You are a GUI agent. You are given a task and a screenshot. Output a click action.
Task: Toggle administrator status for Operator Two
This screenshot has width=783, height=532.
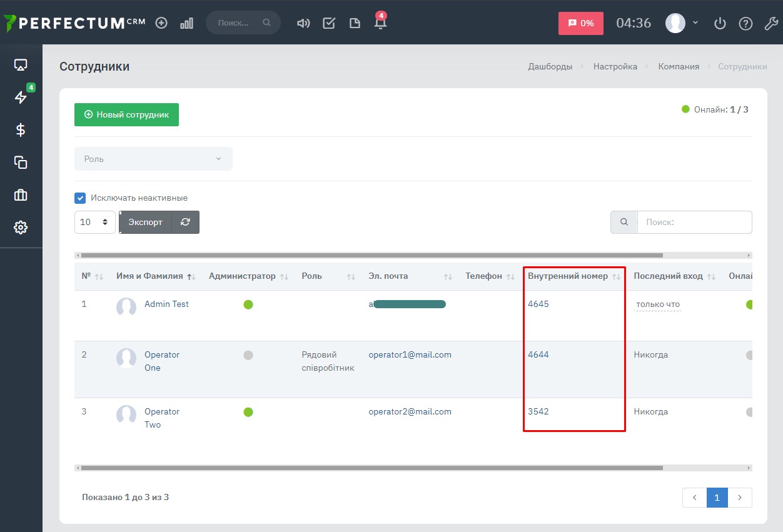[248, 412]
